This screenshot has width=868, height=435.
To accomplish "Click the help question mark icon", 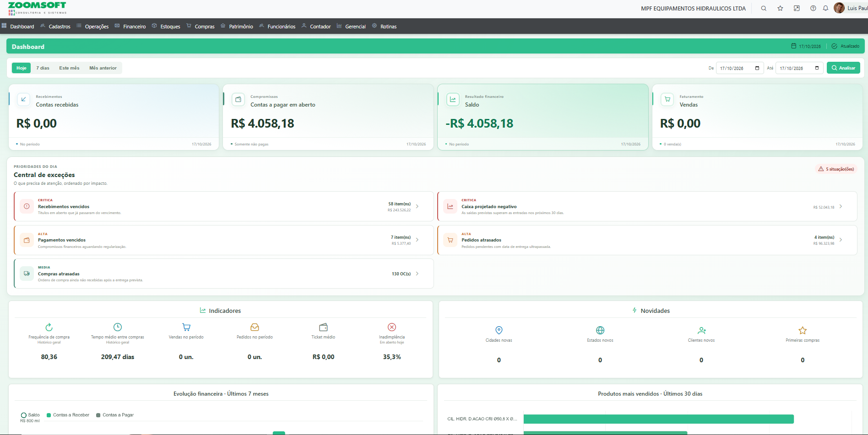I will click(813, 8).
